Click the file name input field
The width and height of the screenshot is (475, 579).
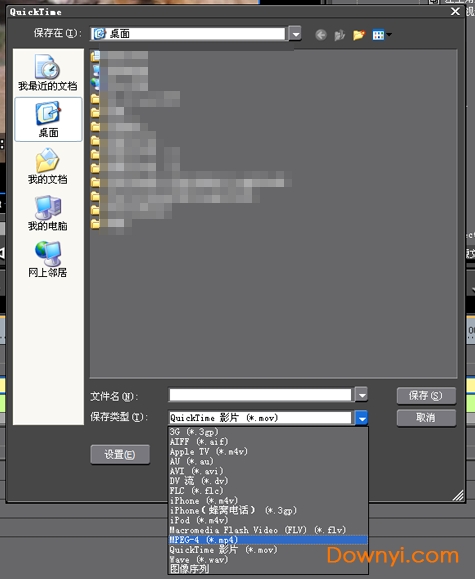pos(260,395)
